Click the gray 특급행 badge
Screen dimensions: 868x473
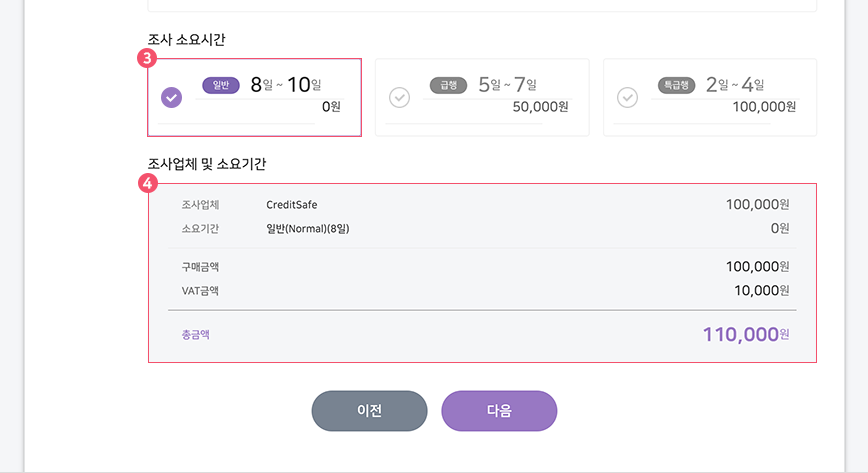676,85
